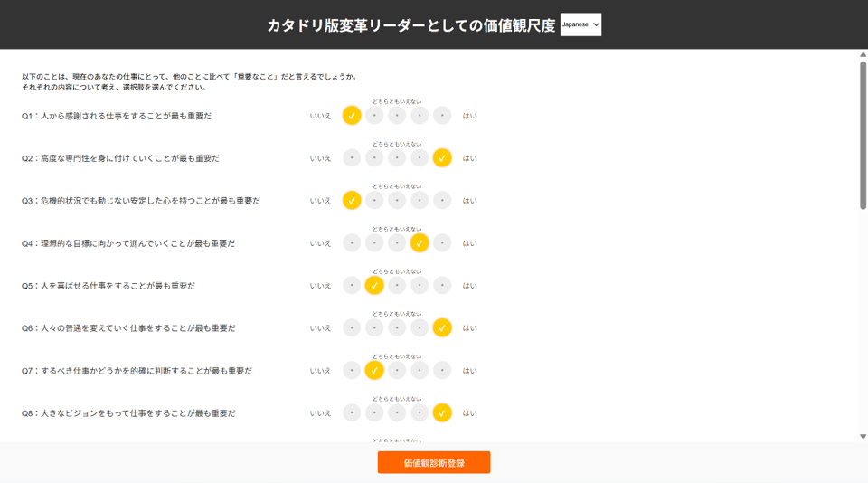The image size is (868, 483).
Task: Click the checked second option in Q7
Action: click(x=374, y=371)
